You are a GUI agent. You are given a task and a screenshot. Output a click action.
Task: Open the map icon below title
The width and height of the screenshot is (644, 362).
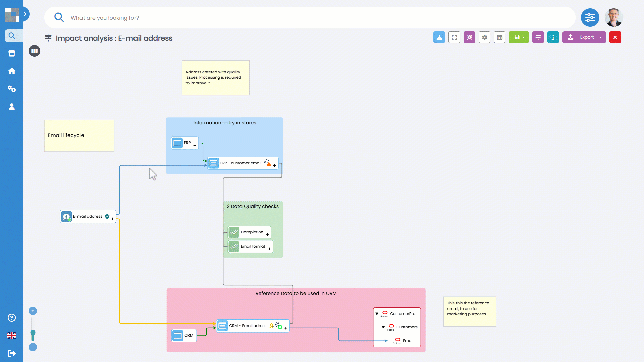coord(34,51)
